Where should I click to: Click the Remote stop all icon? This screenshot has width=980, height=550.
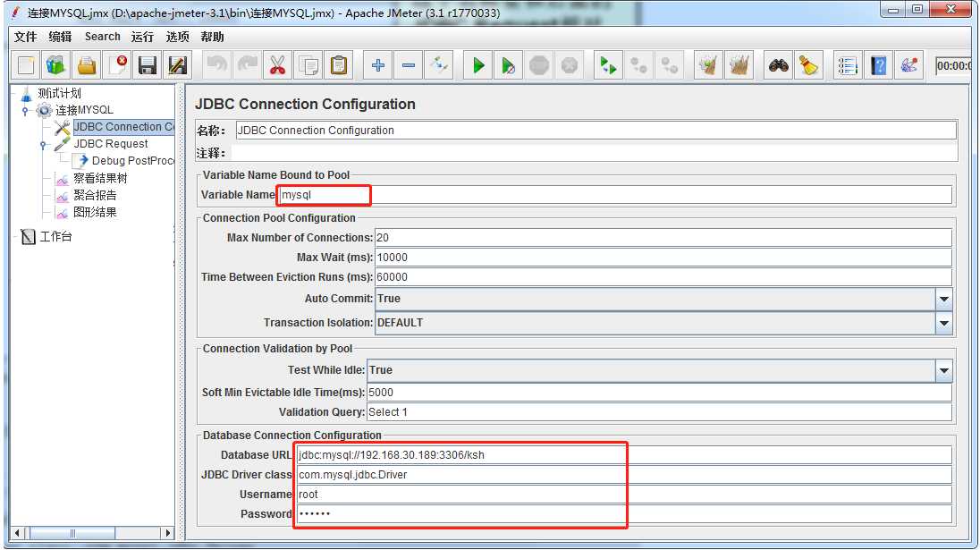(x=638, y=65)
